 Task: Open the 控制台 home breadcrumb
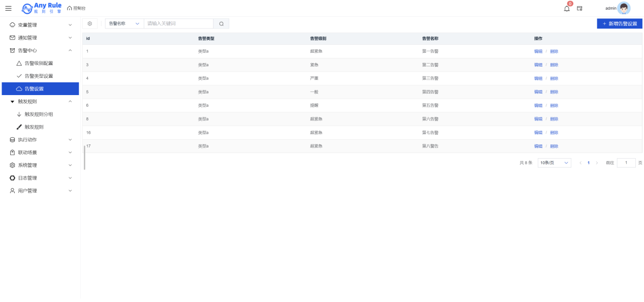tap(76, 8)
